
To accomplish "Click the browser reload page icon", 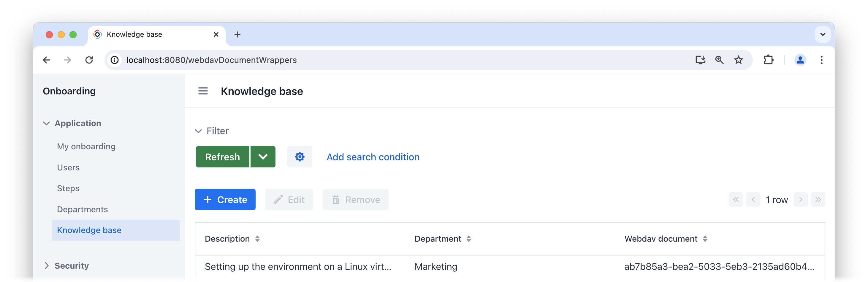I will pyautogui.click(x=89, y=60).
